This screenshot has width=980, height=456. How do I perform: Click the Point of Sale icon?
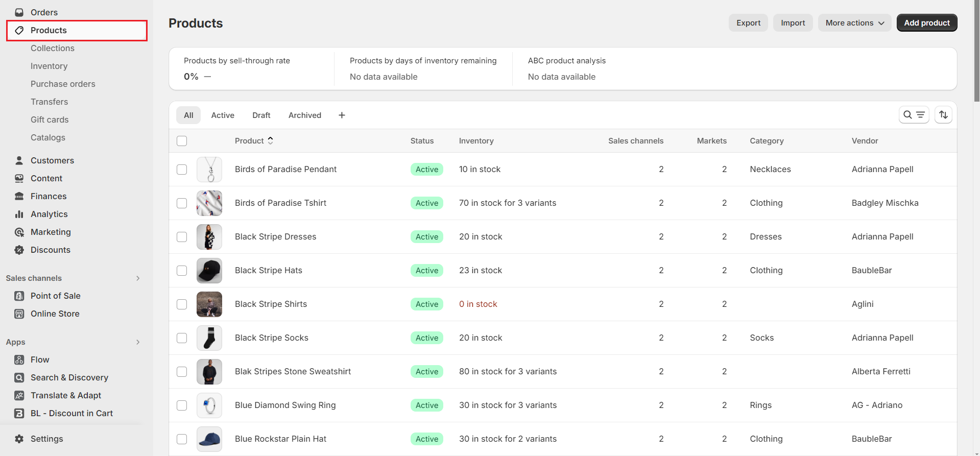point(19,296)
